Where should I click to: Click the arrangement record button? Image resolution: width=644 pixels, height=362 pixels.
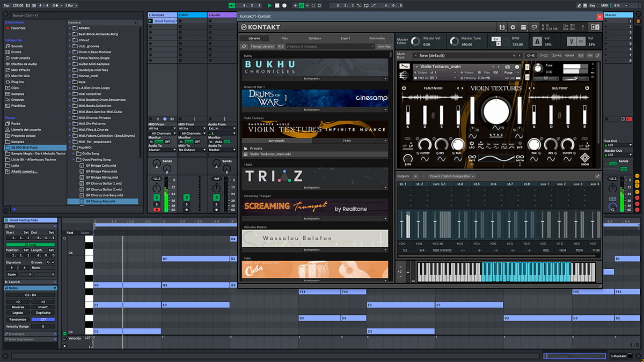[284, 5]
